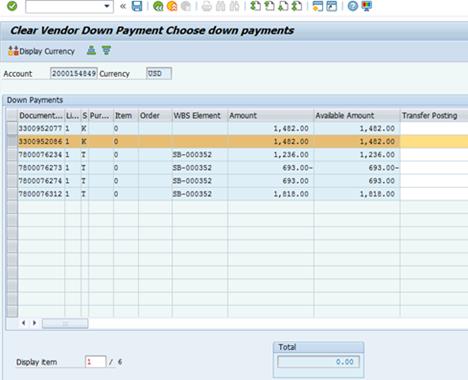Click available amount 1,818.00
468x380 pixels.
tap(377, 194)
